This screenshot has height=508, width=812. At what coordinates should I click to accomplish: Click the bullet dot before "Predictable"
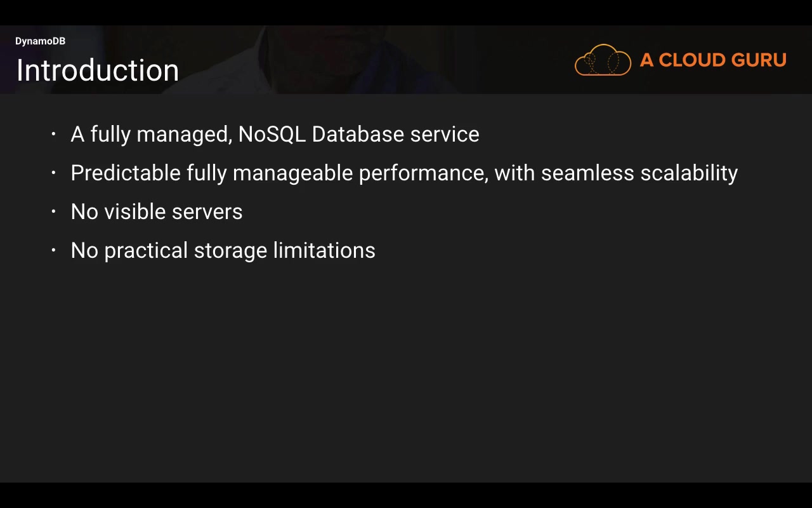pyautogui.click(x=54, y=173)
